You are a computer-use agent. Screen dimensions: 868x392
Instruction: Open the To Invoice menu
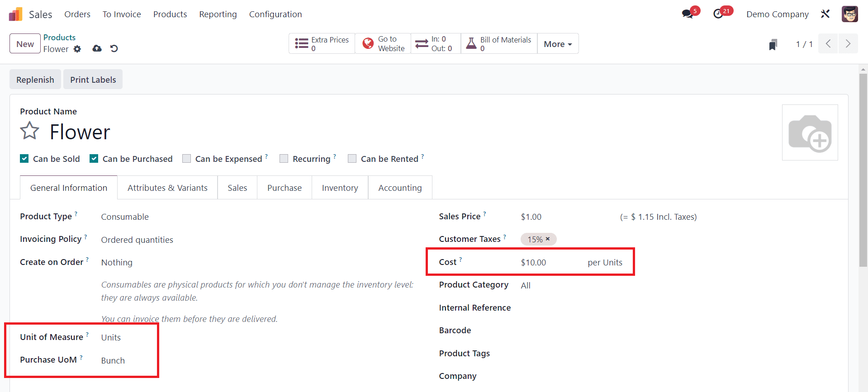[122, 14]
